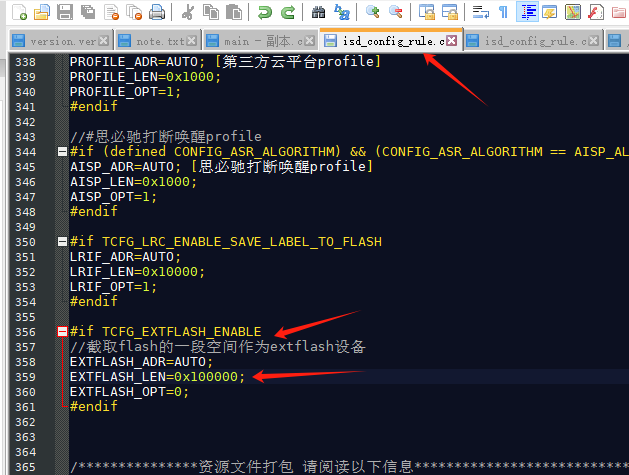Viewport: 629px width, 475px height.
Task: Click the line AISP_LEN=0x1000;
Action: click(133, 182)
